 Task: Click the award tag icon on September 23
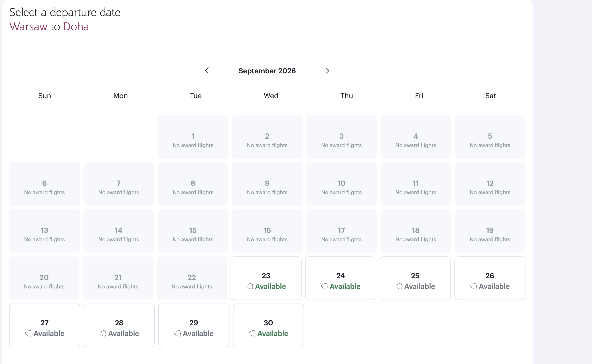tap(250, 286)
